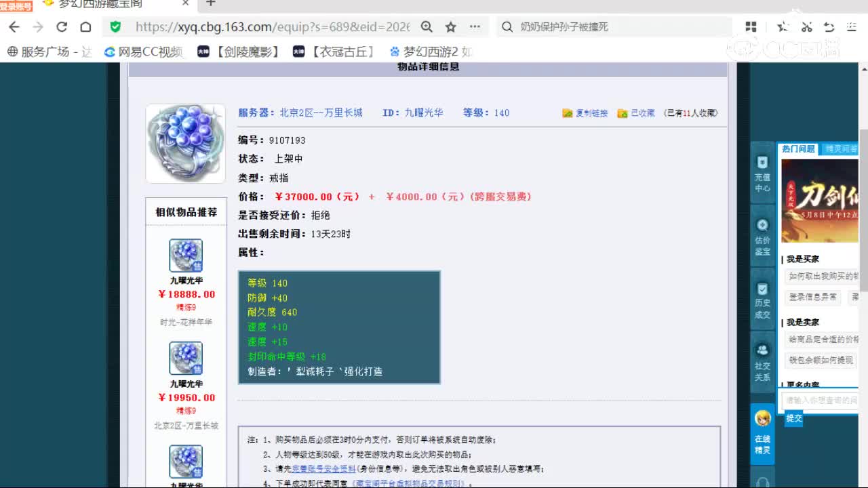This screenshot has height=488, width=868.
Task: Open the browser home page icon
Action: point(85,27)
